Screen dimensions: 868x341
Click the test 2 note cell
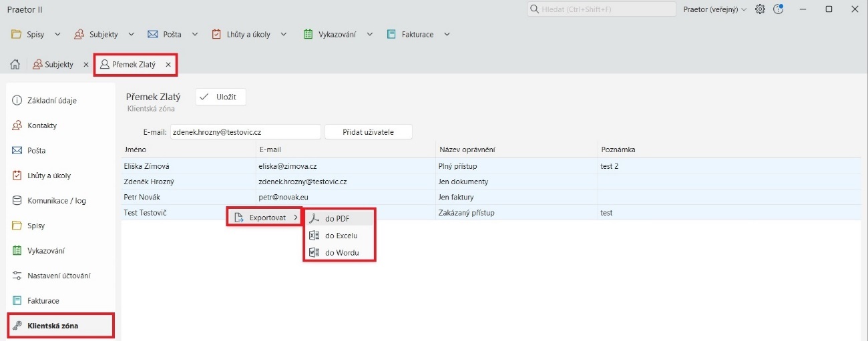pyautogui.click(x=730, y=166)
